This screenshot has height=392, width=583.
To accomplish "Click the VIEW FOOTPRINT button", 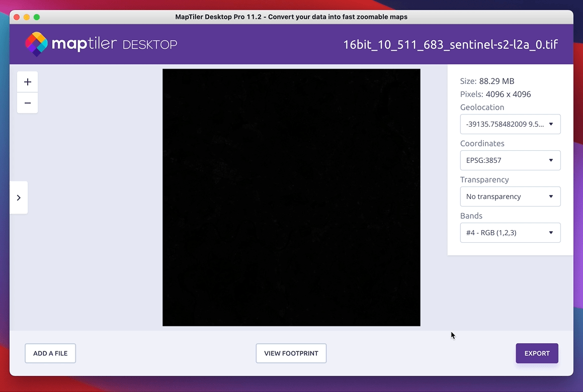I will (291, 353).
